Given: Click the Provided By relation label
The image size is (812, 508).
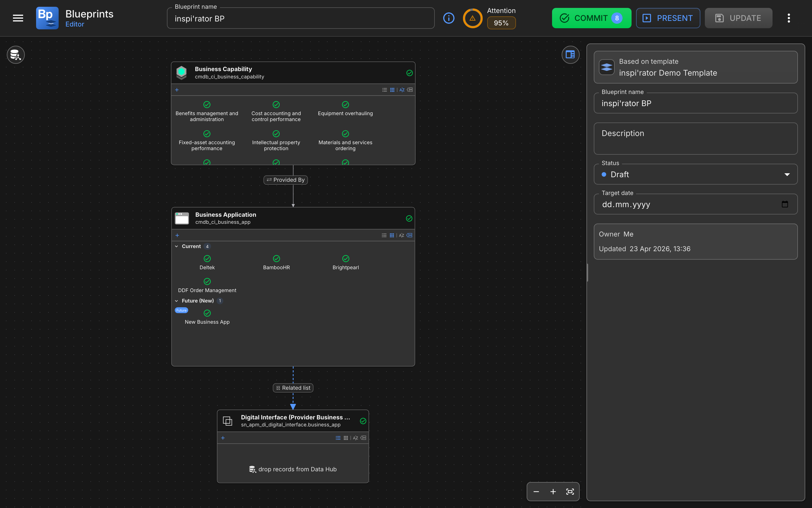Looking at the screenshot, I should click(286, 180).
